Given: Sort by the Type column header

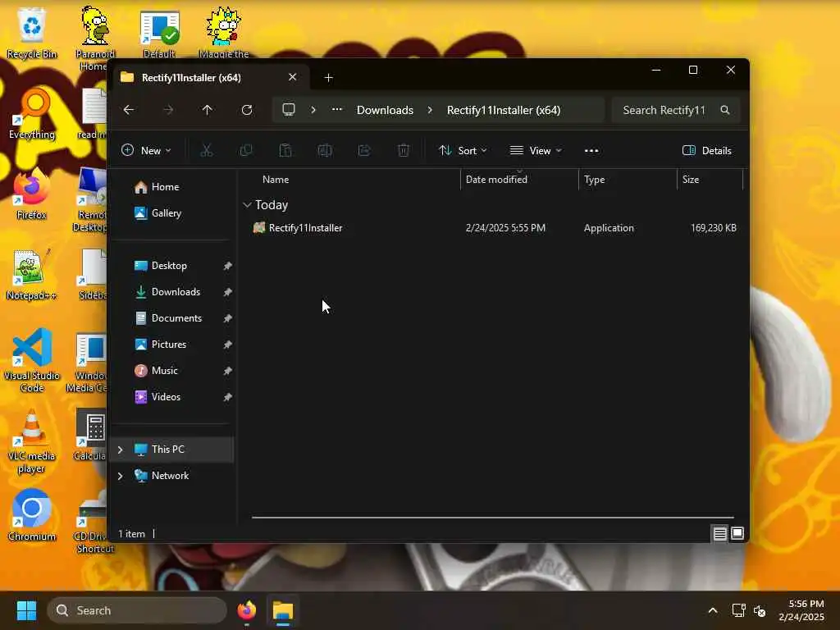Looking at the screenshot, I should pyautogui.click(x=628, y=180).
